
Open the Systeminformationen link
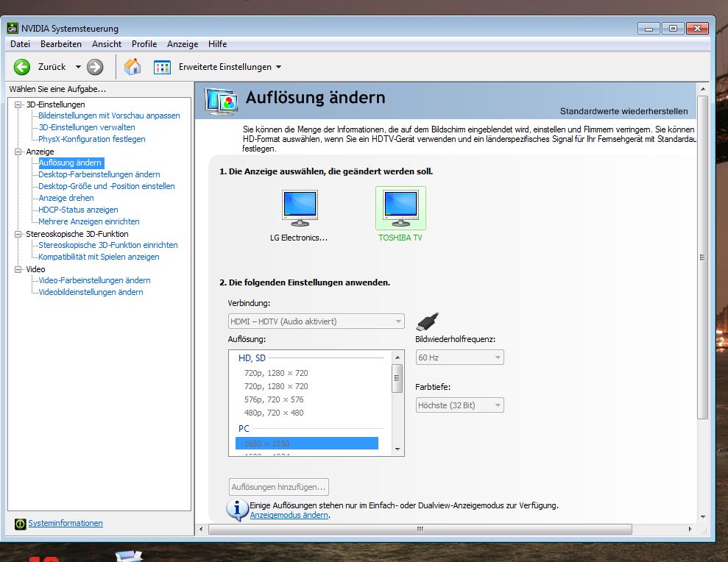(x=65, y=523)
